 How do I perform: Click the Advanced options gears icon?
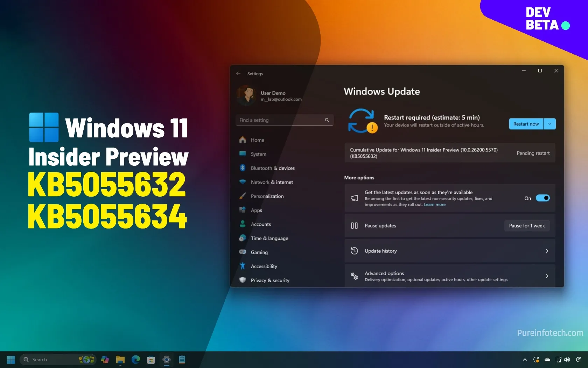click(354, 276)
